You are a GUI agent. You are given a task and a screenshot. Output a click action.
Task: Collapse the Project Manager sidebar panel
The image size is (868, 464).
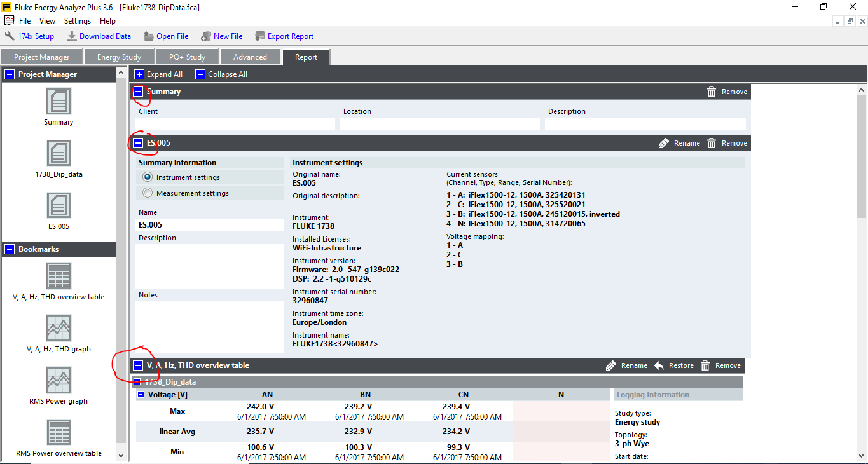10,74
